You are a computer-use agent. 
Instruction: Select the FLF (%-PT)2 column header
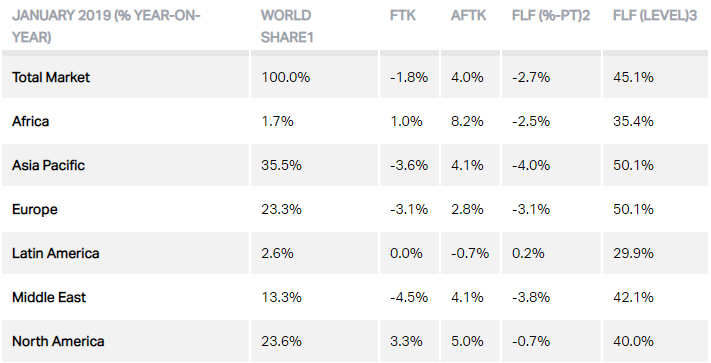tap(551, 15)
